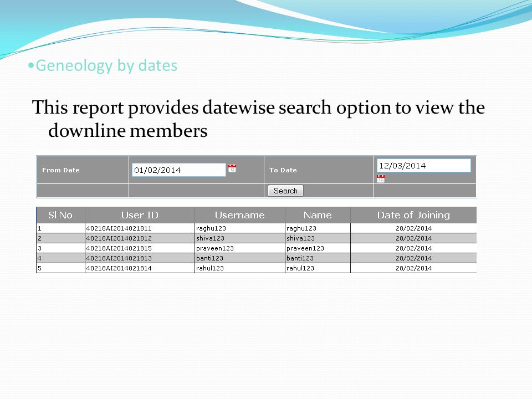Click rahul123 in the Name column
Viewport: 532px width, 399px height.
point(300,268)
